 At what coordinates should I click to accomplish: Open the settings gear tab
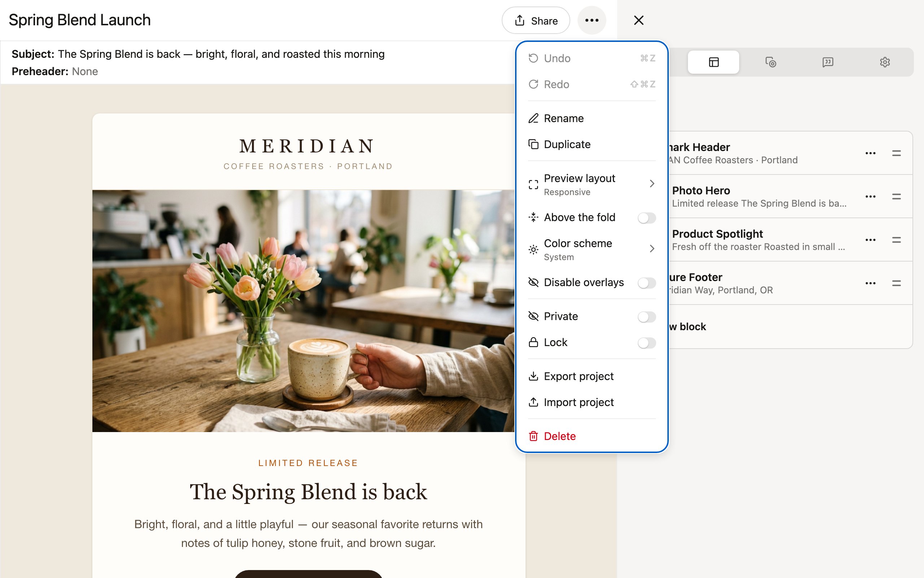[885, 62]
